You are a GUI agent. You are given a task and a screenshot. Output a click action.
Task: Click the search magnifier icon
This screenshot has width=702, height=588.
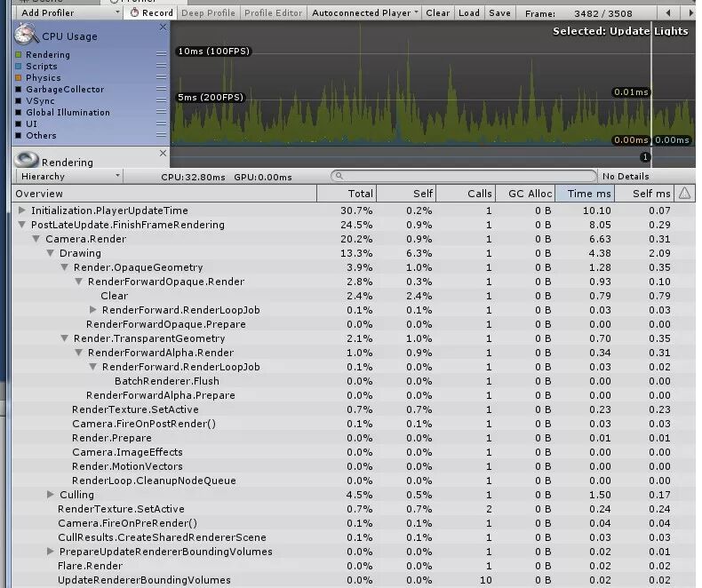click(x=339, y=176)
